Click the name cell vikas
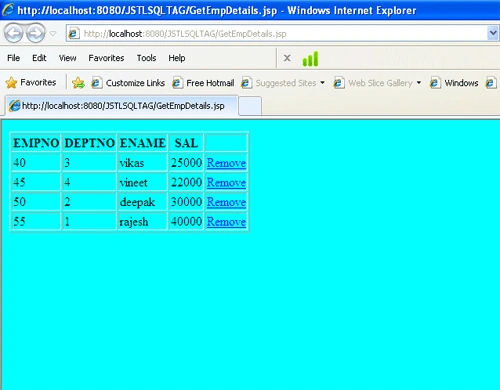 (143, 163)
